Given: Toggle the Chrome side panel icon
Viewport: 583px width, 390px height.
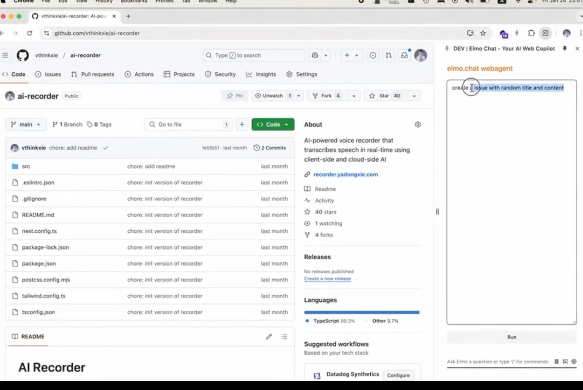Looking at the screenshot, I should click(x=545, y=33).
